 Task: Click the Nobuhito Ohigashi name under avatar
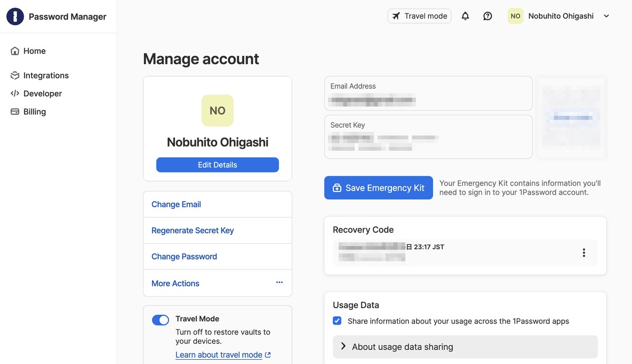pyautogui.click(x=218, y=142)
